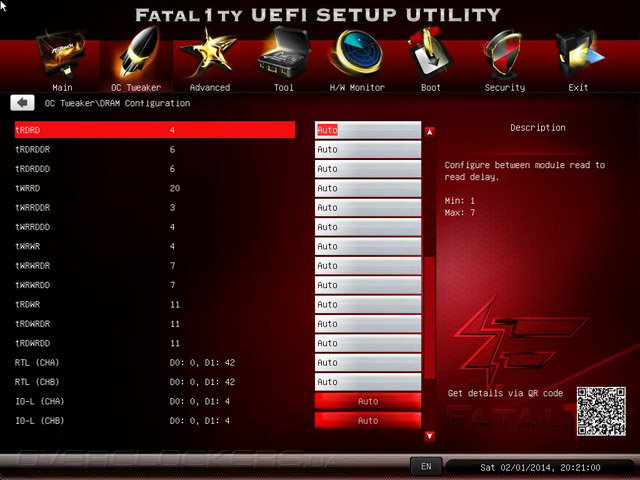Select the IO-L (CHB) label
Screen dimensions: 640x480
(x=40, y=421)
